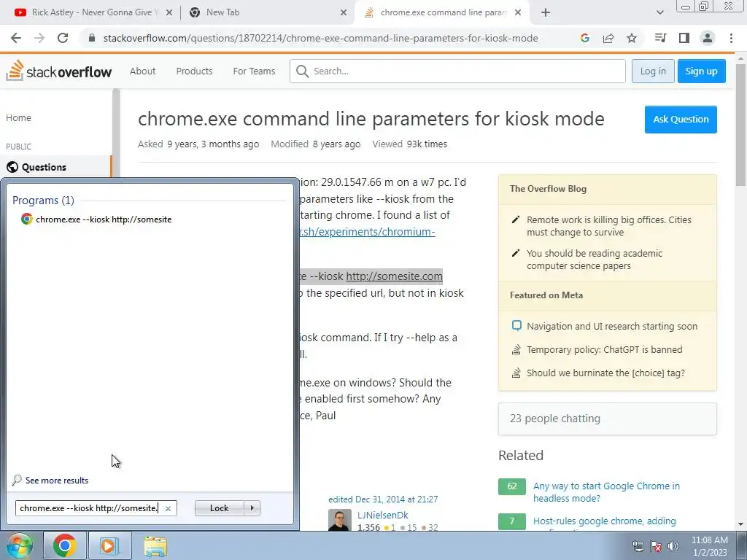Click the Sign up button
The image size is (747, 560).
tap(701, 71)
